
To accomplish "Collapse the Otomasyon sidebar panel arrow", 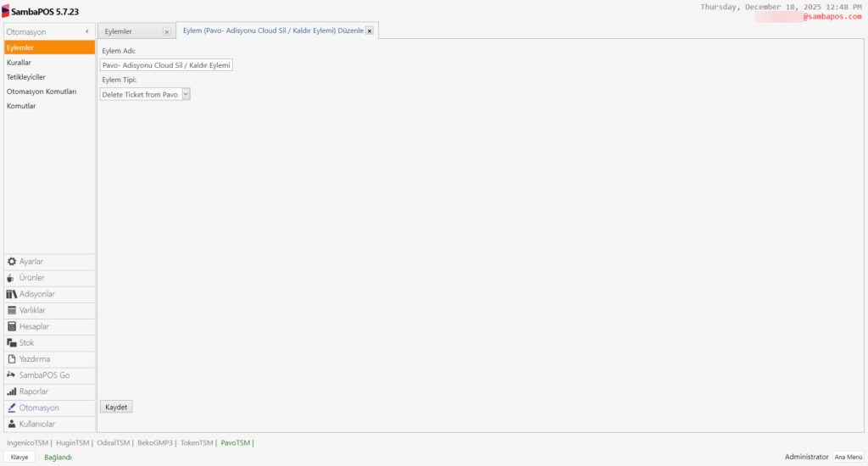I will pos(87,31).
